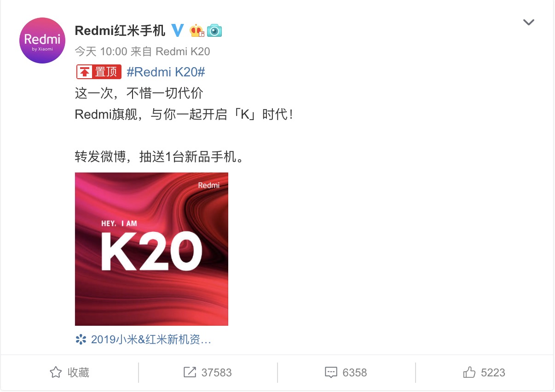
Task: Open Redmi红米手机 account name link
Action: (x=120, y=30)
